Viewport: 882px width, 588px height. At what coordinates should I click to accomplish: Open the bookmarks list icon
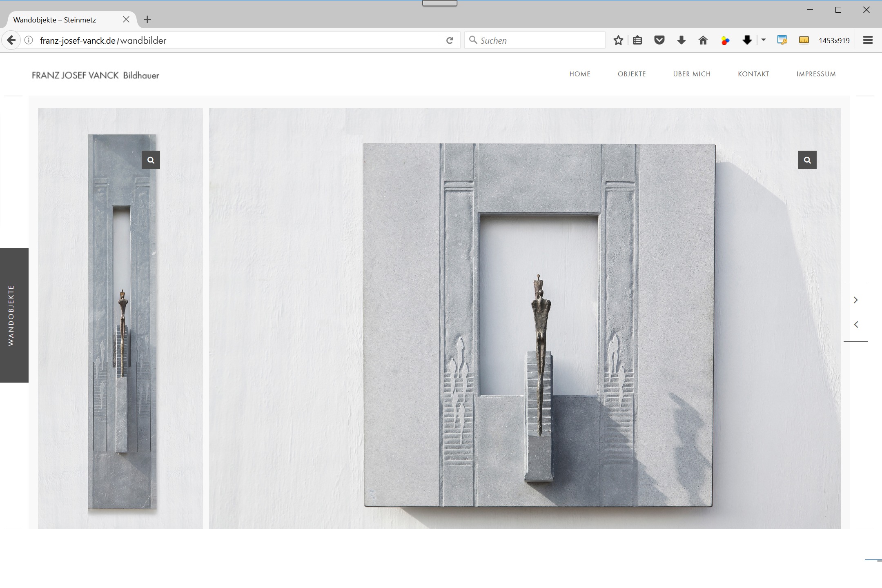pos(637,40)
